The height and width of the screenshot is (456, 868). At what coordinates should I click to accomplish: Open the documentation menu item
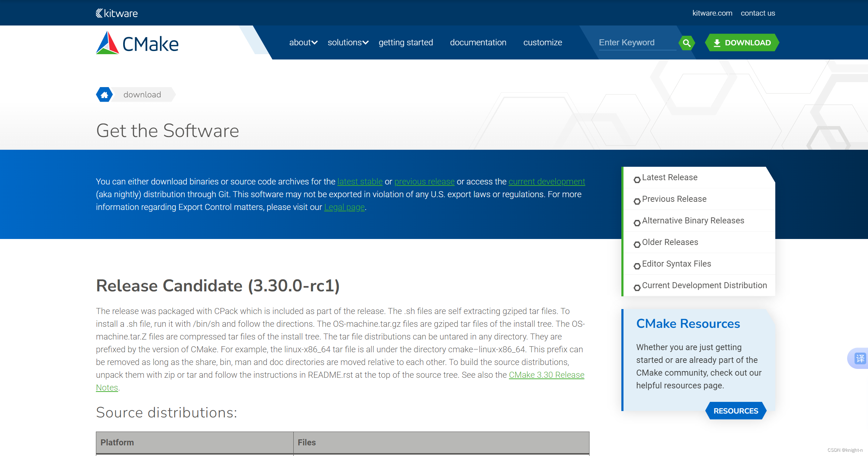[478, 42]
